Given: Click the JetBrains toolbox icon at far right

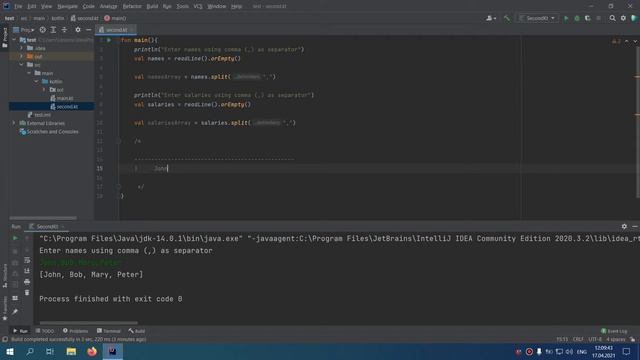Looking at the screenshot, I should (634, 18).
